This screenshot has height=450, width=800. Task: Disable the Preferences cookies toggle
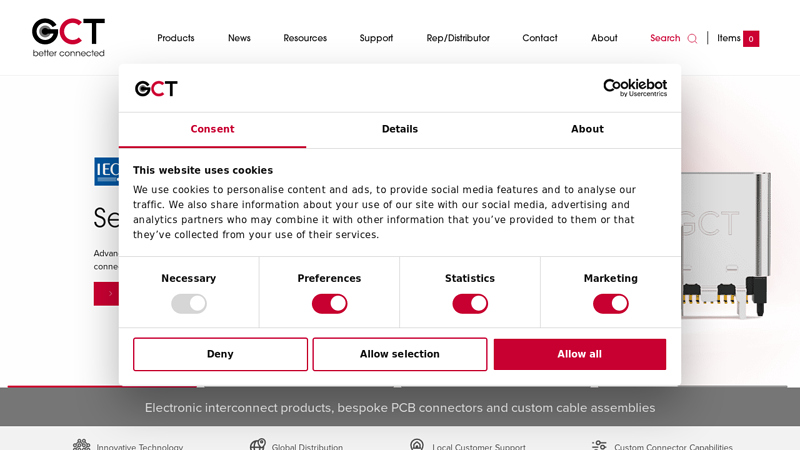329,304
